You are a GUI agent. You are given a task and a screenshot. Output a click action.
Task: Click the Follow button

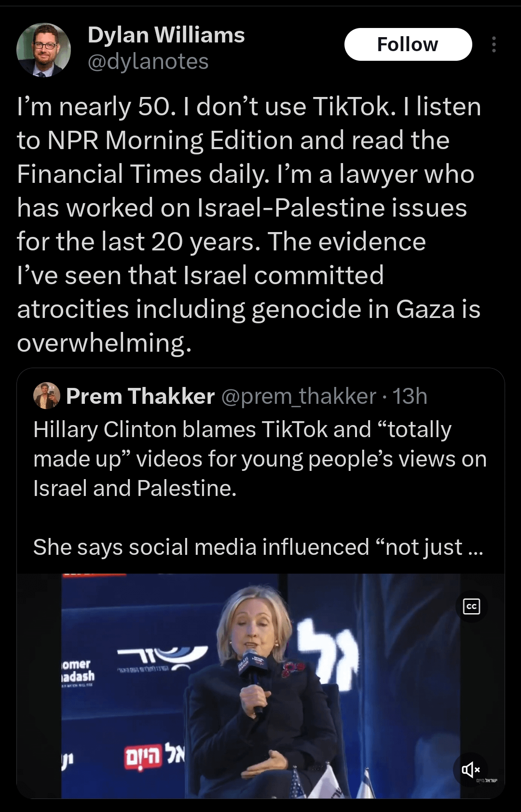click(x=408, y=44)
